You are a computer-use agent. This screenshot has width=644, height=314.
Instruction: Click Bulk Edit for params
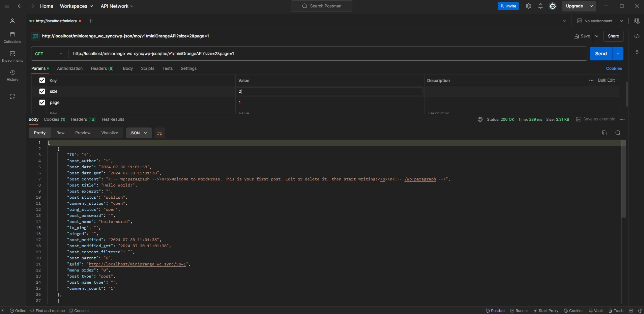coord(606,80)
